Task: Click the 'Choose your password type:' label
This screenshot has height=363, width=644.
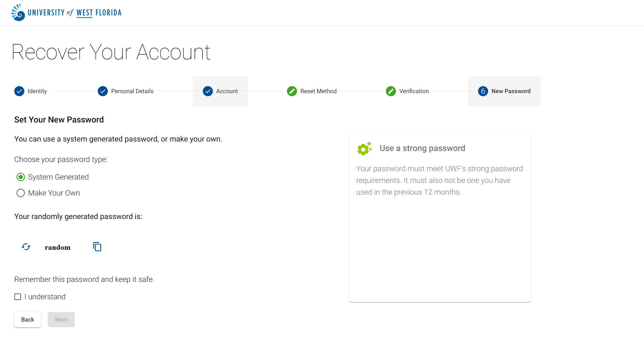Action: click(61, 159)
